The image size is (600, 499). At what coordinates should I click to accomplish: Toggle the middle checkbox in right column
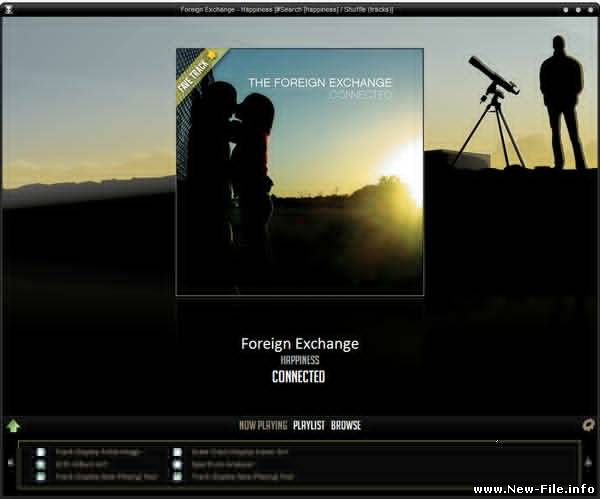pyautogui.click(x=177, y=464)
